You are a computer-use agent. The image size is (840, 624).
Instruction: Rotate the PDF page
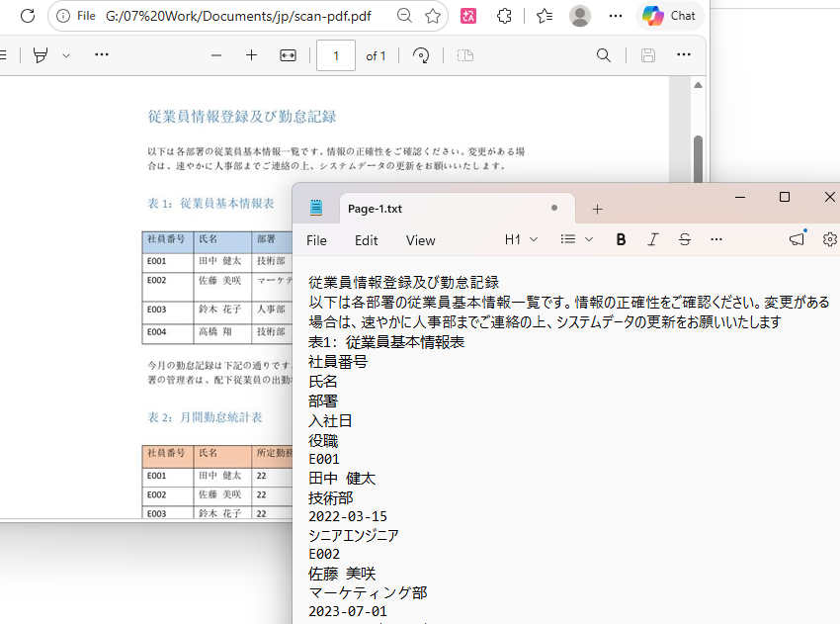click(x=421, y=55)
